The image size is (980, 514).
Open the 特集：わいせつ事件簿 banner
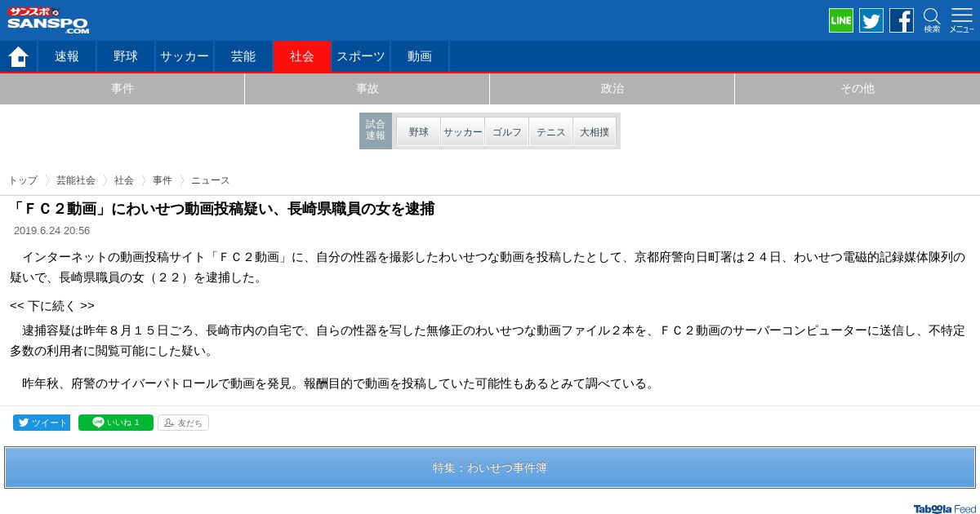click(x=490, y=467)
